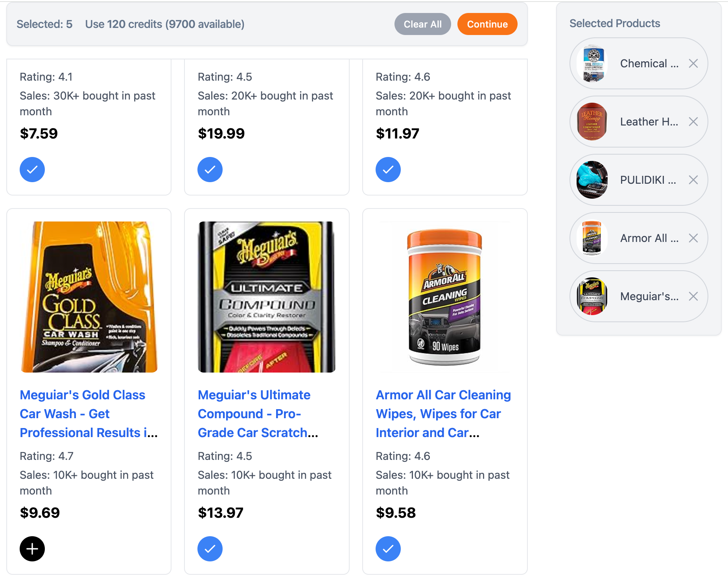Remove Armor All from selected products
The height and width of the screenshot is (585, 728).
693,238
